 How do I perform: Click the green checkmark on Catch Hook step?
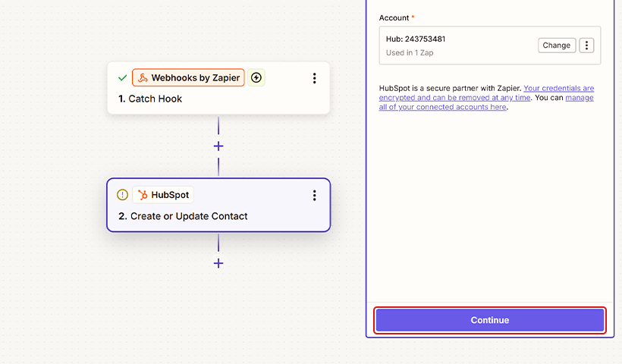[122, 78]
